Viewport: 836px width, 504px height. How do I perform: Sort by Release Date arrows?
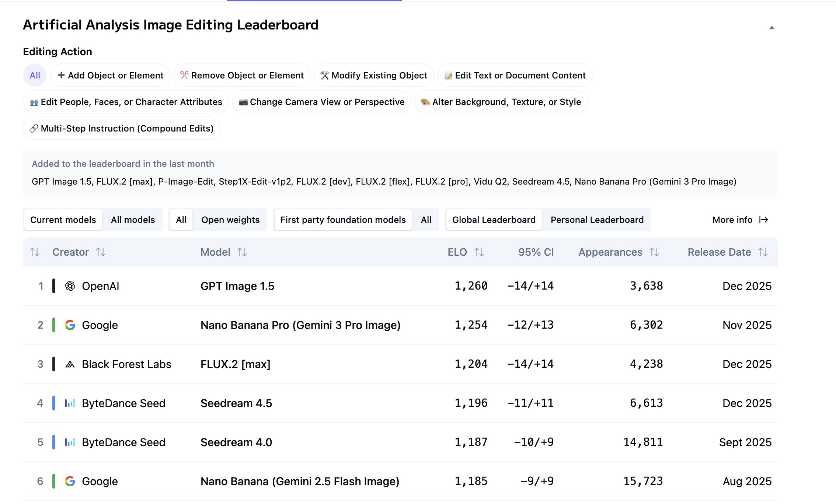pyautogui.click(x=763, y=252)
